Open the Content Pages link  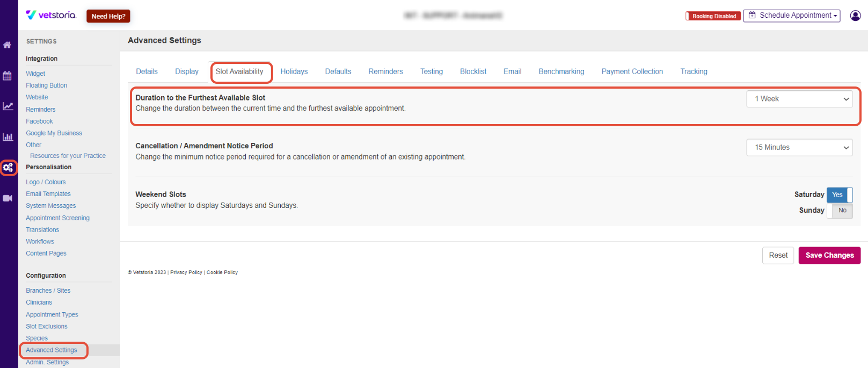pos(46,254)
